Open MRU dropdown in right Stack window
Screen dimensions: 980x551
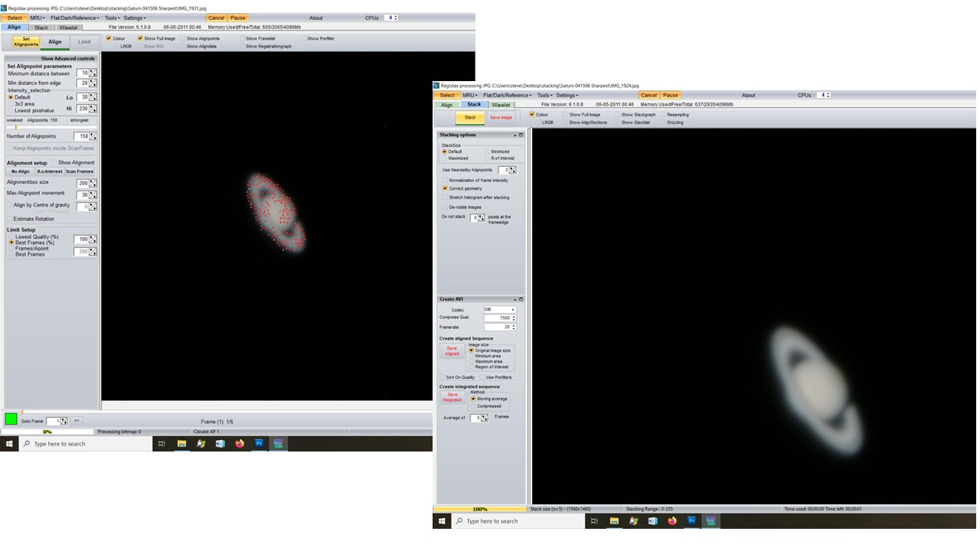pyautogui.click(x=469, y=96)
